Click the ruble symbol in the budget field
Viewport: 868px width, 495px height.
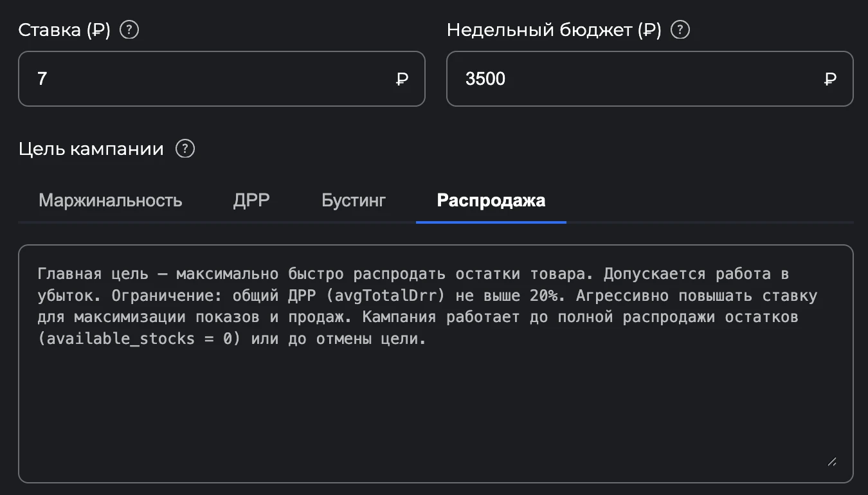[830, 78]
